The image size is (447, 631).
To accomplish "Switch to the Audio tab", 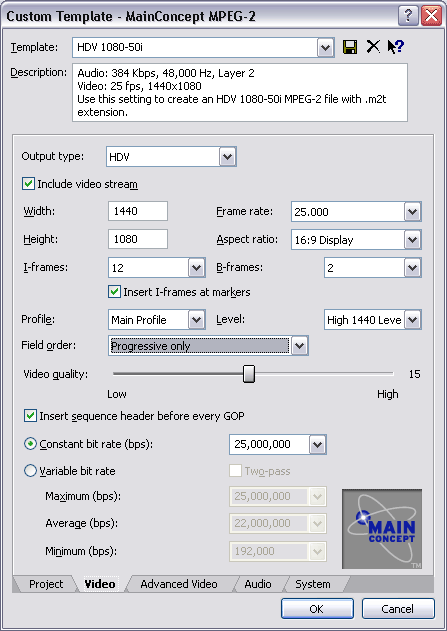I will pos(258,584).
